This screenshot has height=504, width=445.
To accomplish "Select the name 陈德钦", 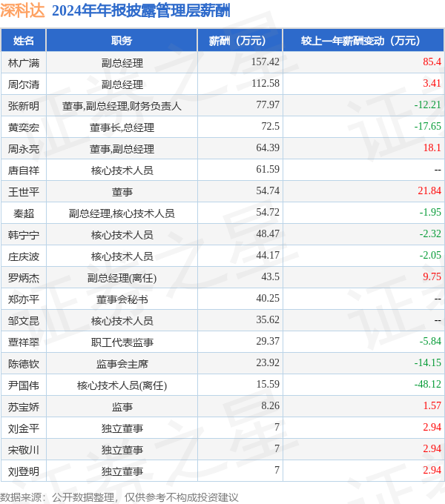I will point(24,364).
